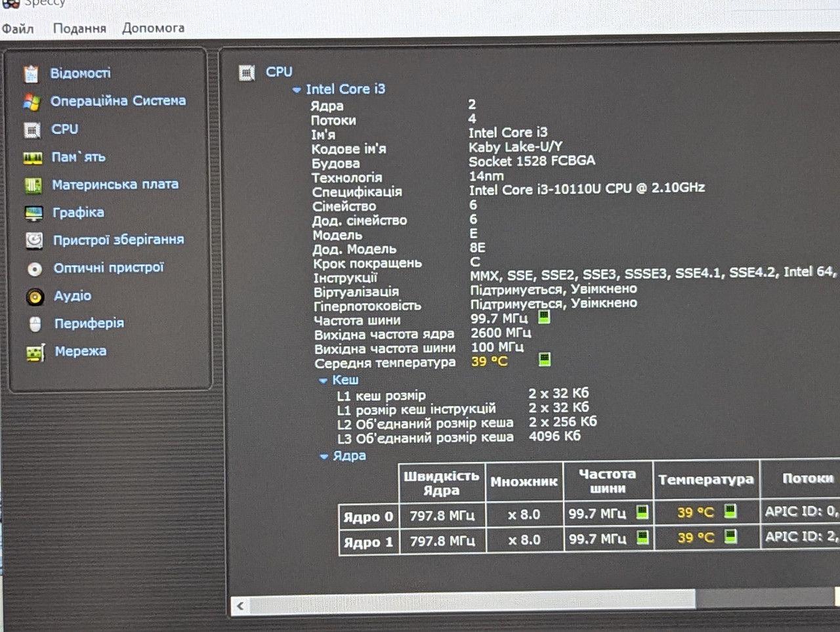Collapse the Кеш section arrow

[323, 381]
